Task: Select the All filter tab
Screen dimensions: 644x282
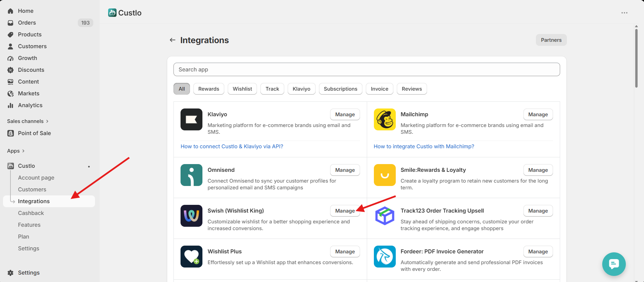Action: pos(182,89)
